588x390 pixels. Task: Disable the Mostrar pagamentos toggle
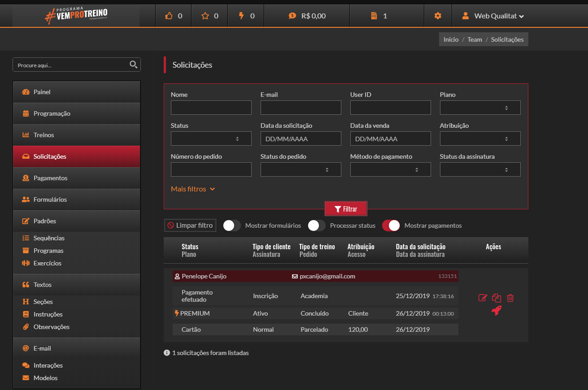(x=391, y=225)
